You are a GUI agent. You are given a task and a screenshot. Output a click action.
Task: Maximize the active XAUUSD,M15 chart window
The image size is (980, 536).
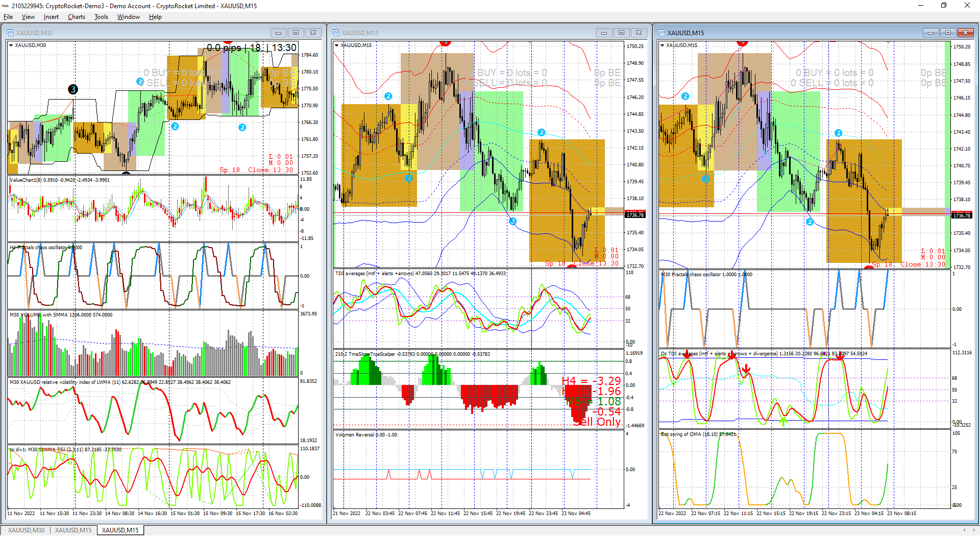(x=948, y=33)
